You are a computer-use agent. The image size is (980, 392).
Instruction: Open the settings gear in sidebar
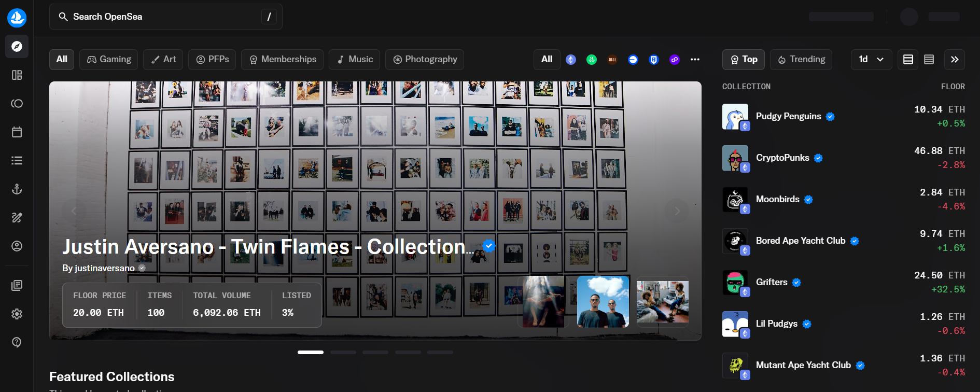(x=17, y=314)
